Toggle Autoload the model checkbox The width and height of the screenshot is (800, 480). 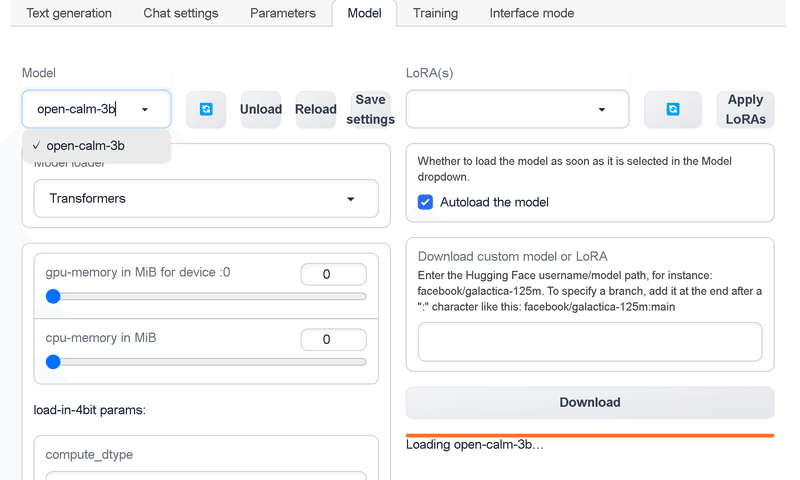tap(426, 202)
